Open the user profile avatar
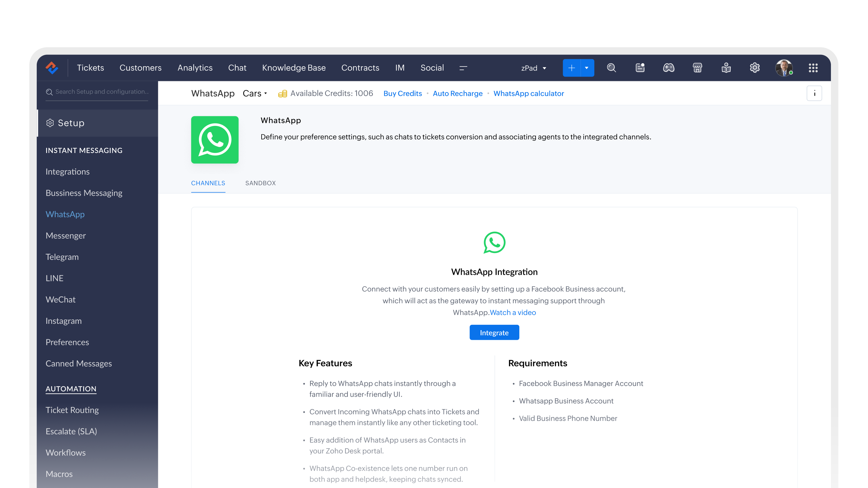Viewport: 868px width, 488px height. tap(784, 68)
